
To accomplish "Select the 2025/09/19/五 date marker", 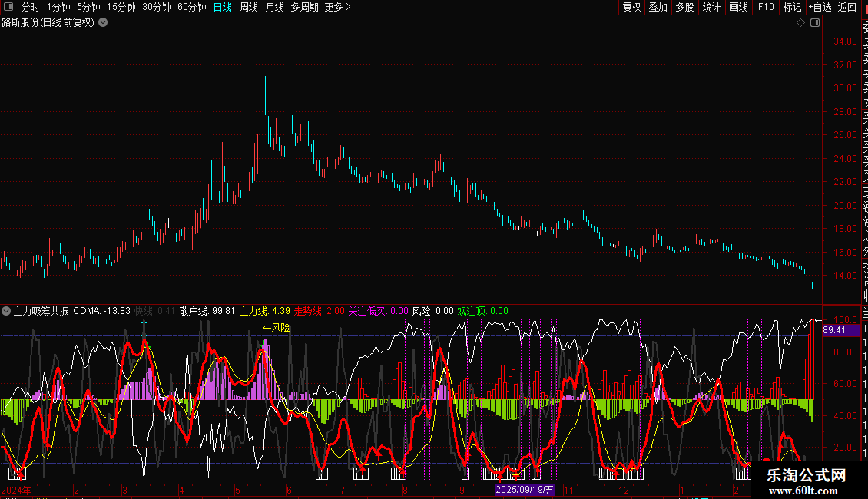I will point(525,490).
